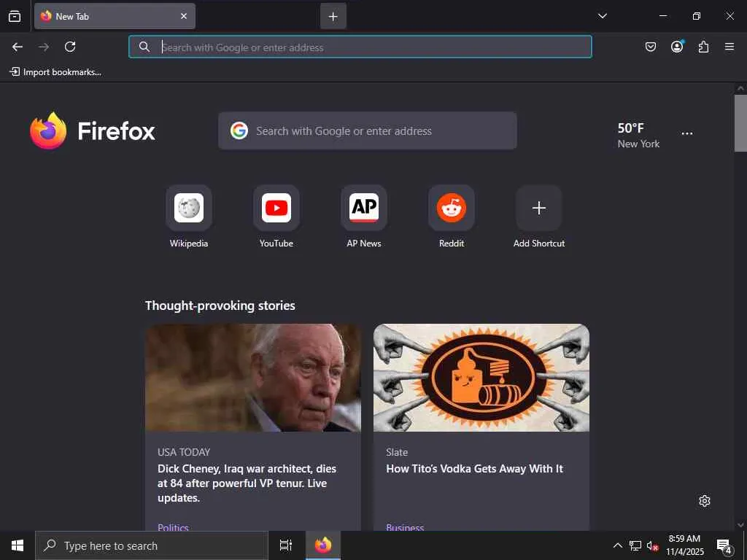Click the Business topic link
Image resolution: width=747 pixels, height=560 pixels.
[405, 526]
